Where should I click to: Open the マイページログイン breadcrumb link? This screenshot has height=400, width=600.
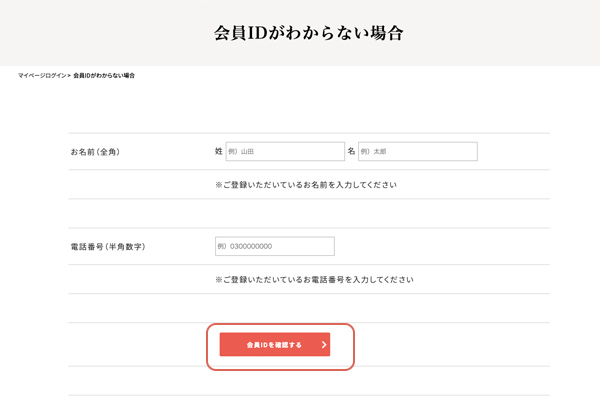click(x=41, y=76)
